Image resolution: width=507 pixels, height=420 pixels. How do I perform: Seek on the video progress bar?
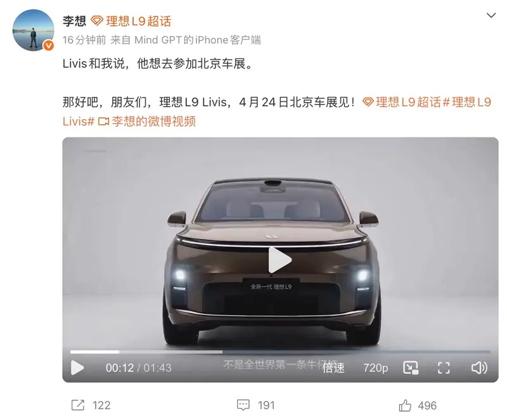(x=280, y=352)
